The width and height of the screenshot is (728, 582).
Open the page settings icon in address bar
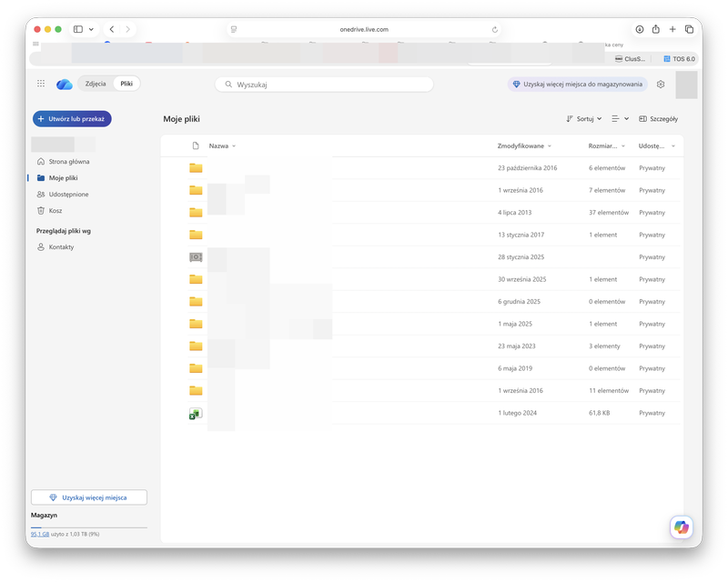(x=234, y=29)
